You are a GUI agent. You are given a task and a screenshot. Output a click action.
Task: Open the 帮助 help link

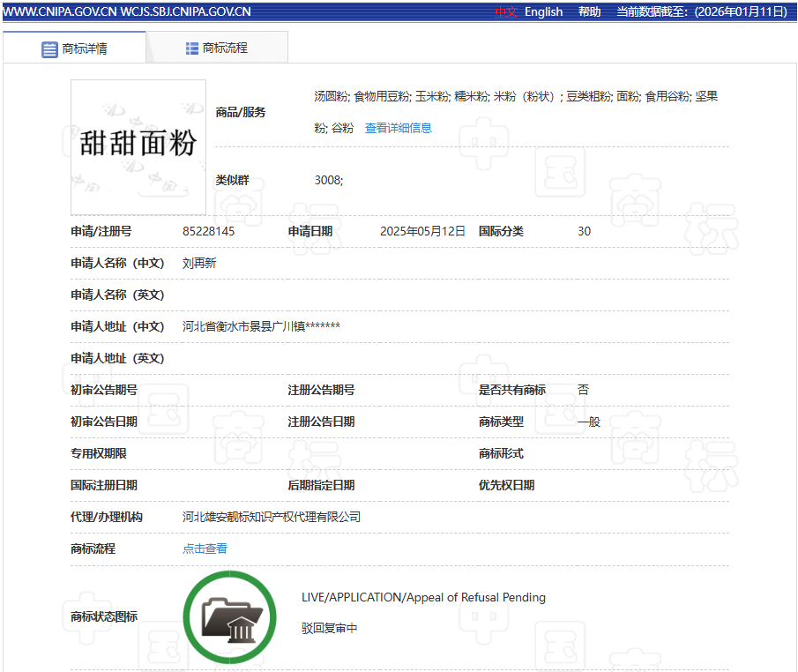coord(589,11)
